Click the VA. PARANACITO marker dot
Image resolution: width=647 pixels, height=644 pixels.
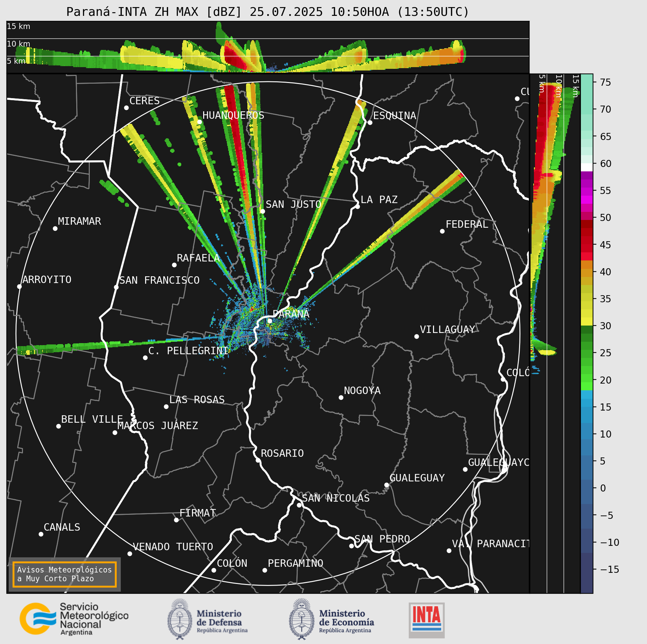pos(449,551)
